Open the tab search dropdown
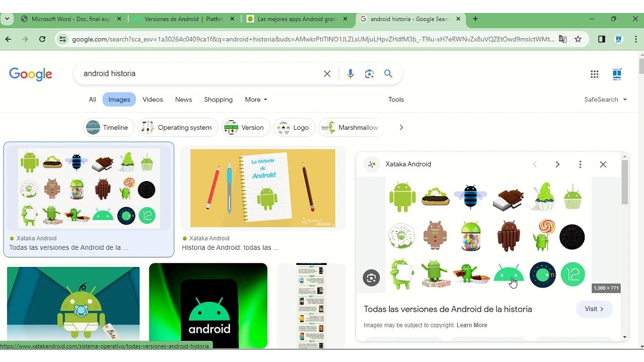Screen dimensions: 644x362 point(7,19)
